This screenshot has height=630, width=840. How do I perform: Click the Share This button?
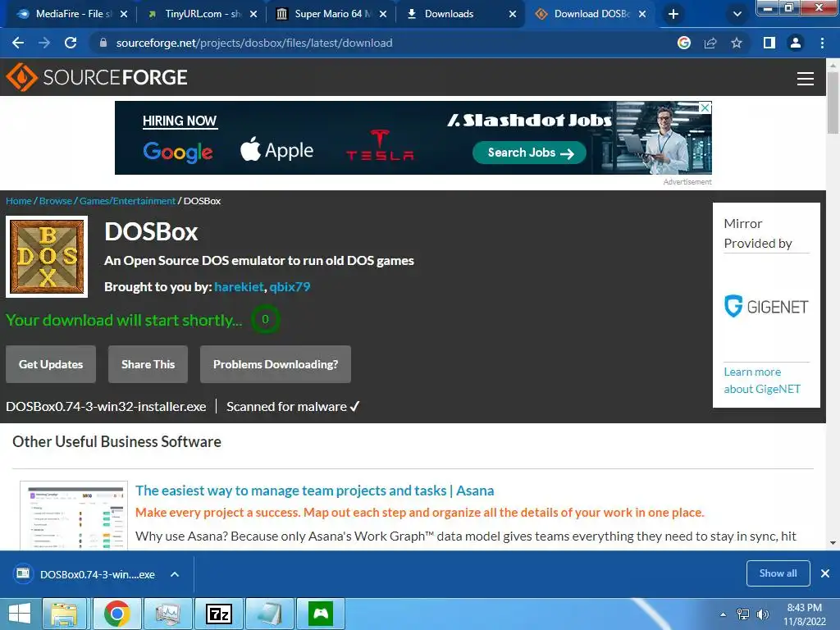(x=148, y=364)
